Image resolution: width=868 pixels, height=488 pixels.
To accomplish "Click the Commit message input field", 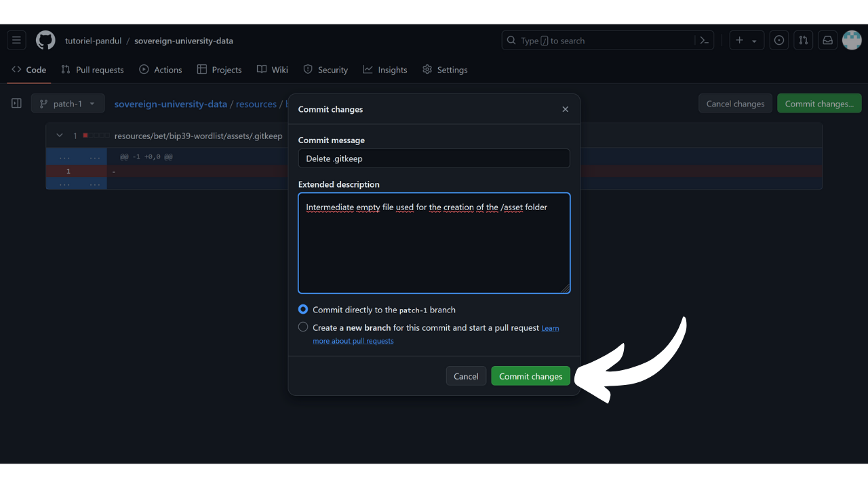I will (434, 159).
